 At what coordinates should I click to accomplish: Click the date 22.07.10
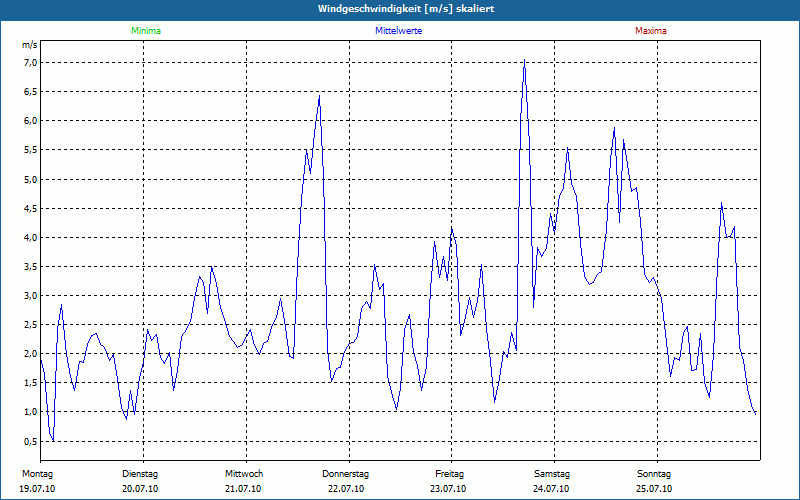(346, 489)
